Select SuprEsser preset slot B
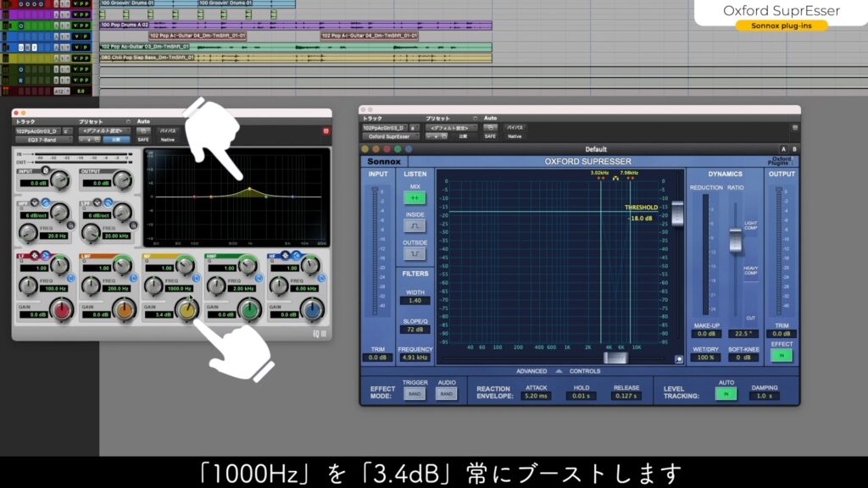Viewport: 868px width, 488px height. 794,149
